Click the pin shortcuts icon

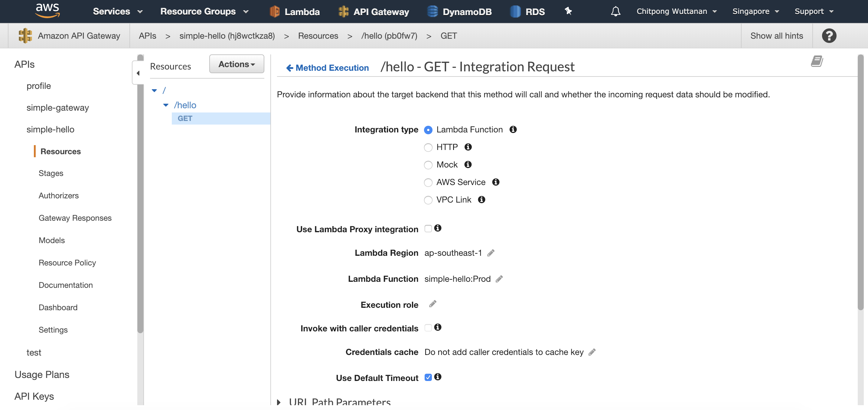tap(569, 11)
